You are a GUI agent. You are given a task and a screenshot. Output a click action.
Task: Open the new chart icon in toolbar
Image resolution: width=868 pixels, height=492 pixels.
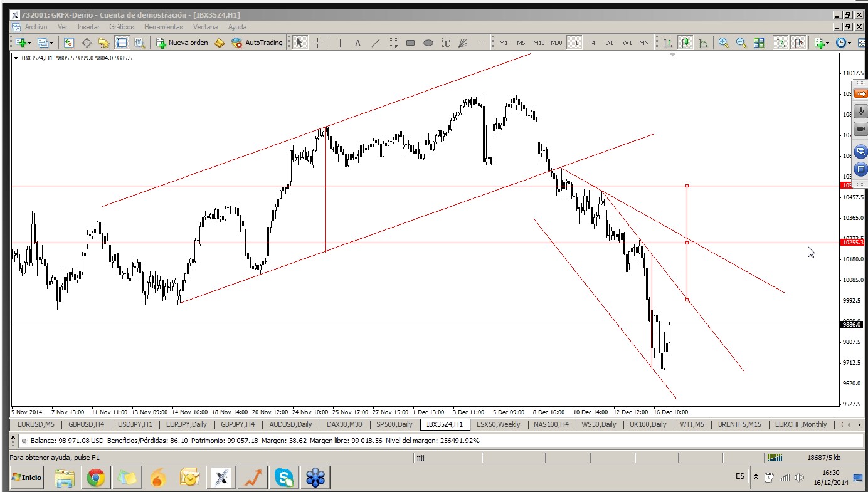click(21, 43)
